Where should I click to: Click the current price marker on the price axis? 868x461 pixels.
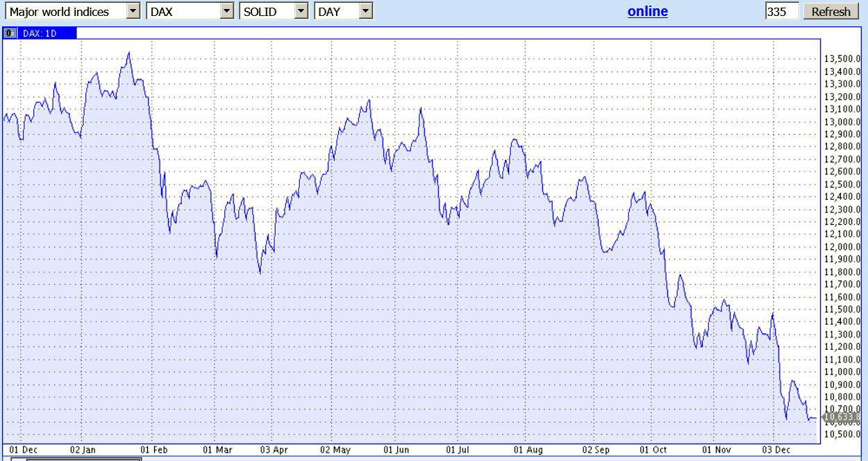(841, 417)
